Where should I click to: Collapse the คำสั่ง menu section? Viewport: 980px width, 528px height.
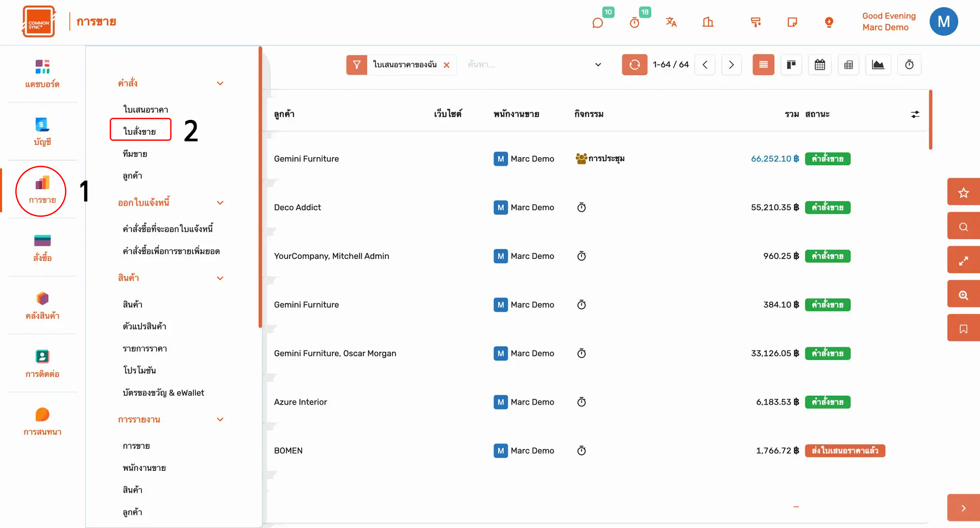(x=220, y=83)
